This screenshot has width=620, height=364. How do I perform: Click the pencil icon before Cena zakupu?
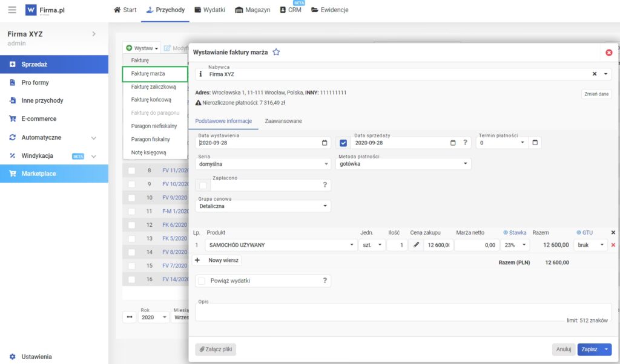tap(415, 245)
